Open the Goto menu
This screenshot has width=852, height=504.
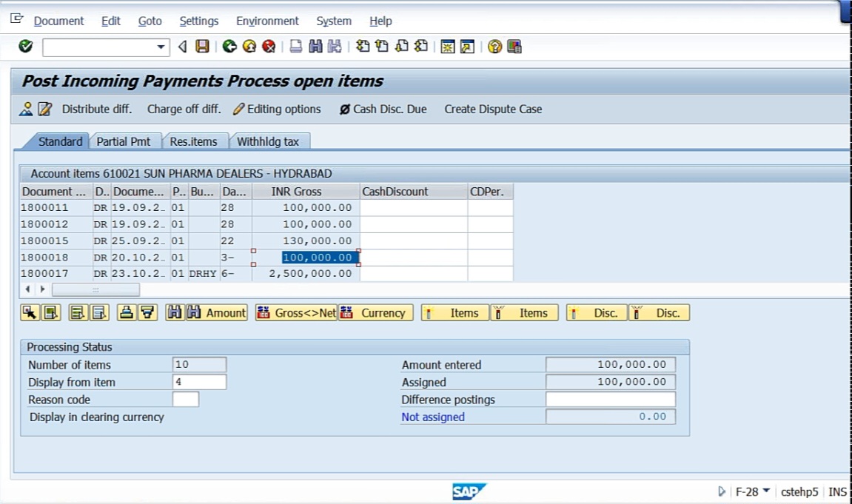(150, 21)
